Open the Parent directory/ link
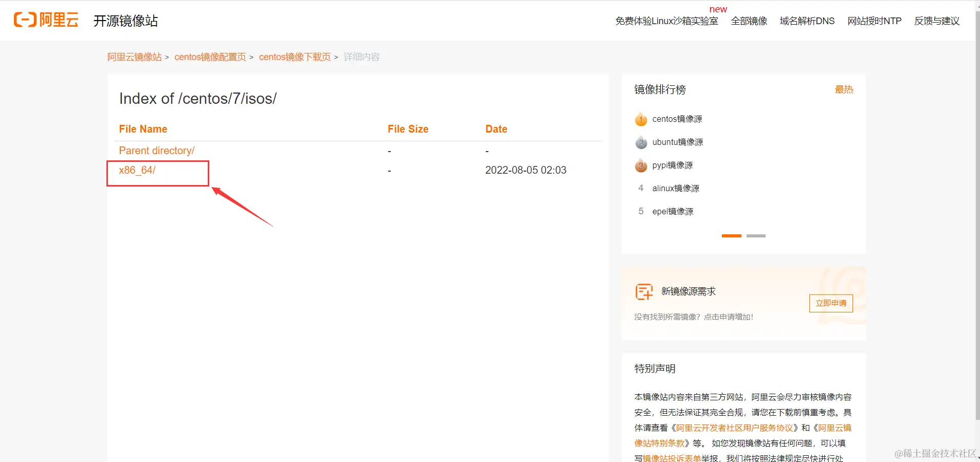 click(156, 151)
